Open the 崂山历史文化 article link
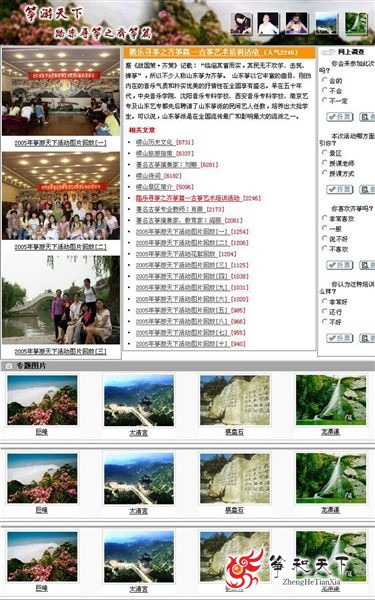The image size is (375, 600). pyautogui.click(x=155, y=142)
